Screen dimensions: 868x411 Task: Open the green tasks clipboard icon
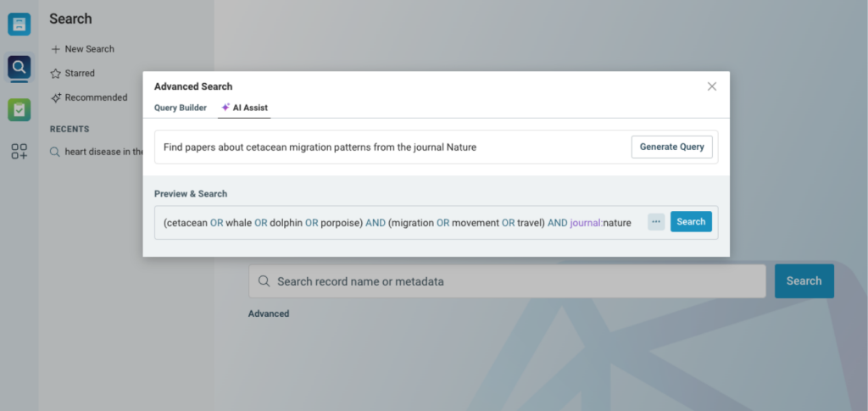click(19, 109)
